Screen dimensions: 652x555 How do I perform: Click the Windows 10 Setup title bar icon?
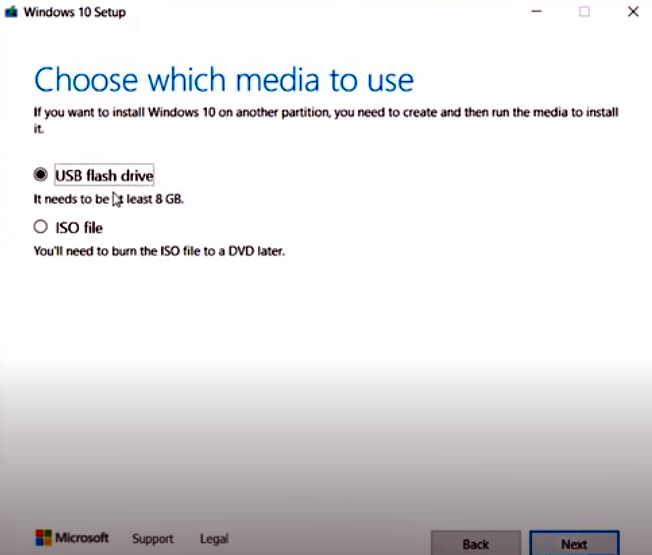pos(11,12)
